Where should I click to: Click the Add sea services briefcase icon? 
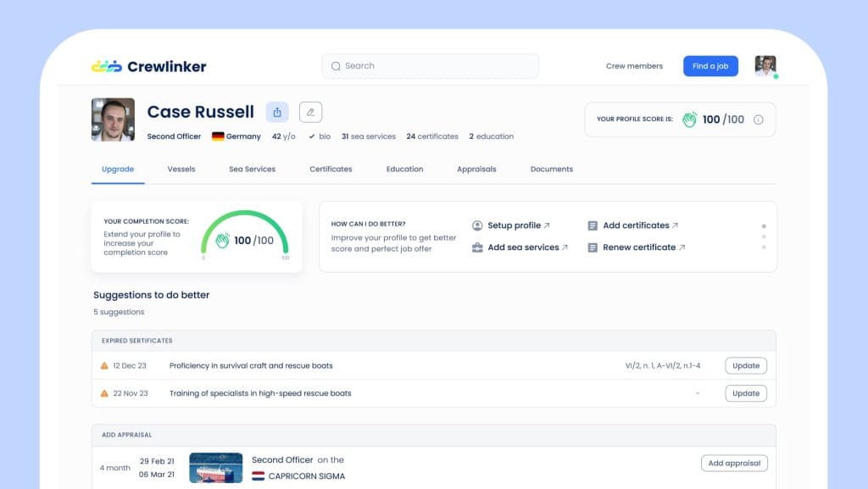(476, 247)
